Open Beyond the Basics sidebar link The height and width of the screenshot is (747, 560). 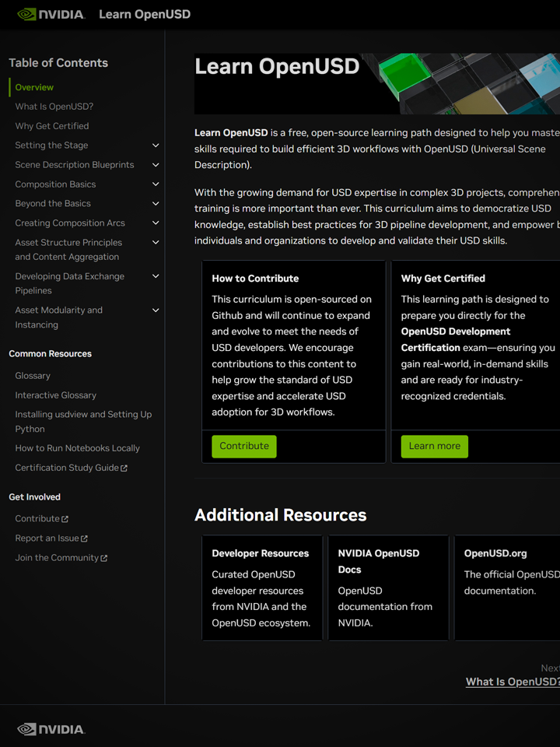coord(53,203)
